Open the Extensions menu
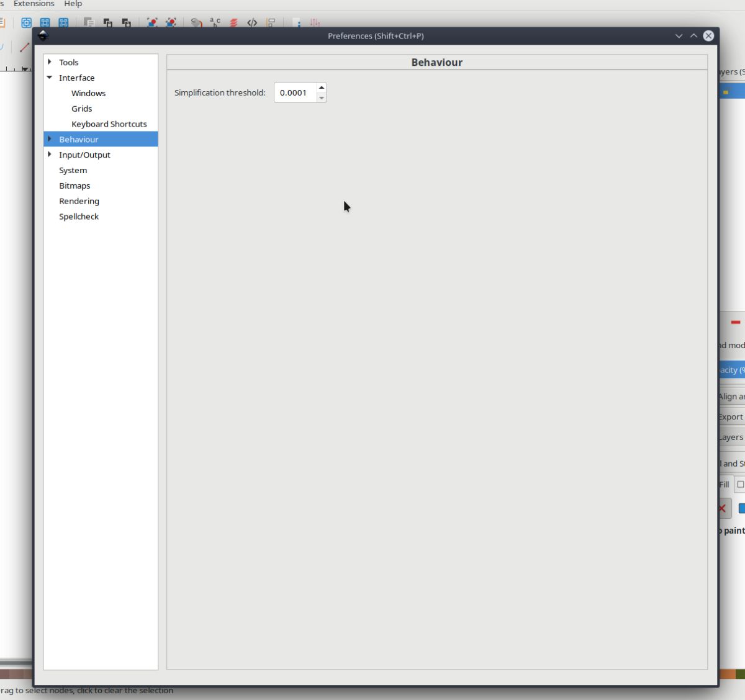Image resolution: width=745 pixels, height=700 pixels. 34,4
